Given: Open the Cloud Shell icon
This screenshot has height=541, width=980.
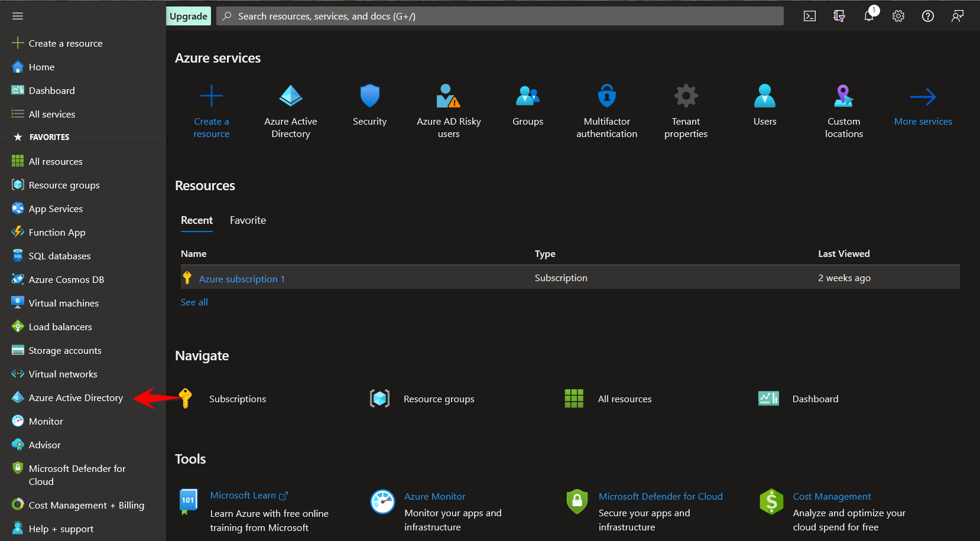Looking at the screenshot, I should (x=810, y=16).
